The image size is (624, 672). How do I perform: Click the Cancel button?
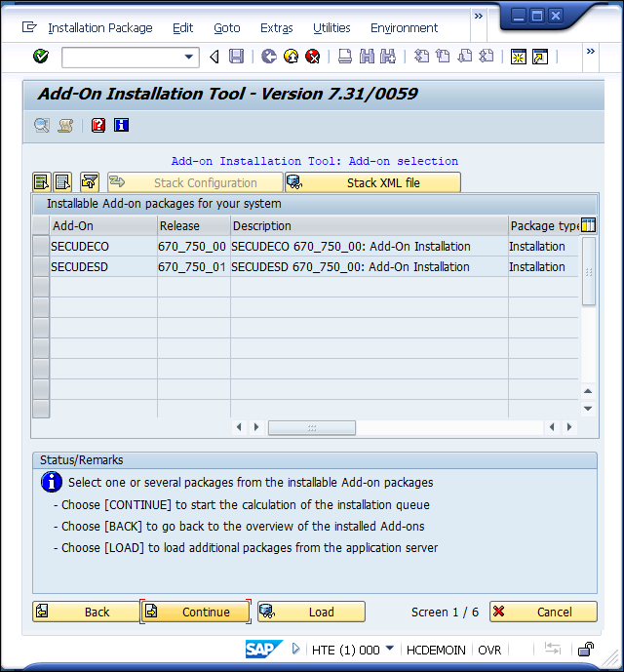point(543,612)
